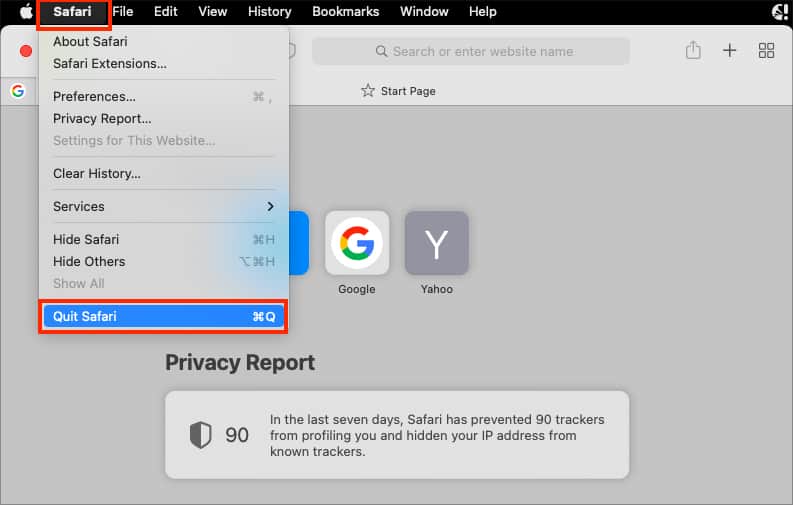Click the red close window button

[26, 51]
